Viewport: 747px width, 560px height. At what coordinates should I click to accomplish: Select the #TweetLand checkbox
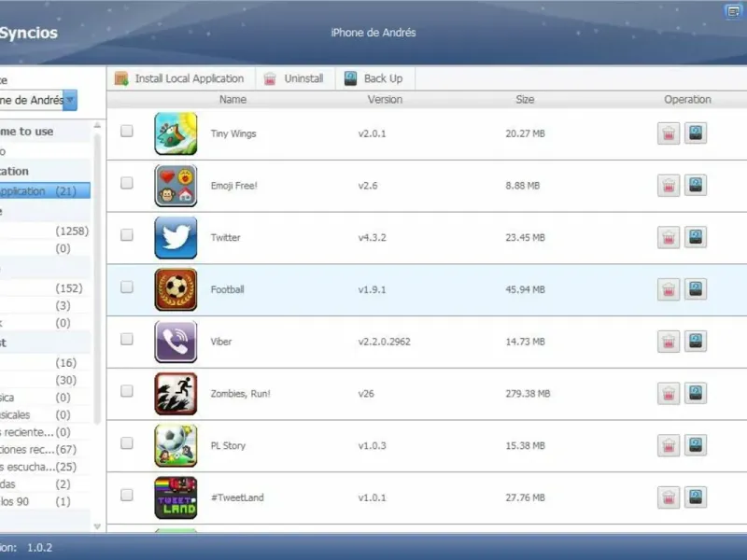coord(127,495)
